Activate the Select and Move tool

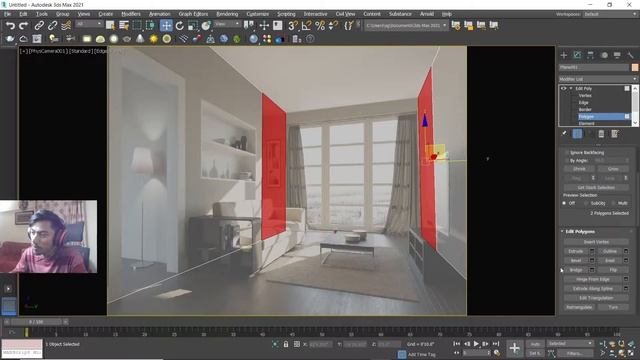(166, 26)
